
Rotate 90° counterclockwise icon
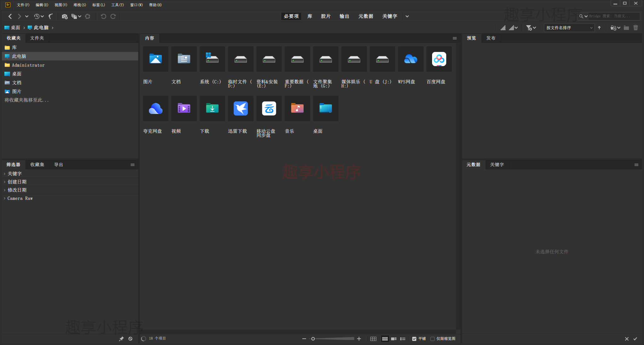[x=103, y=16]
